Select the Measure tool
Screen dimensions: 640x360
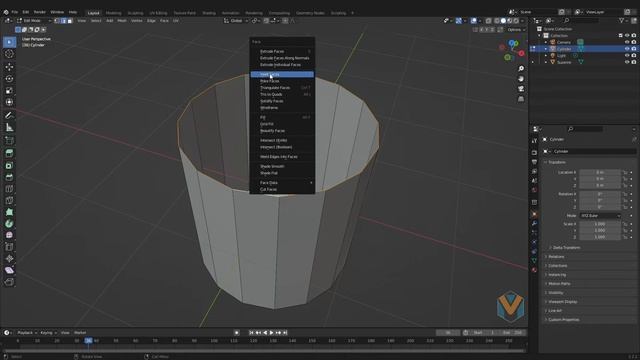point(9,128)
